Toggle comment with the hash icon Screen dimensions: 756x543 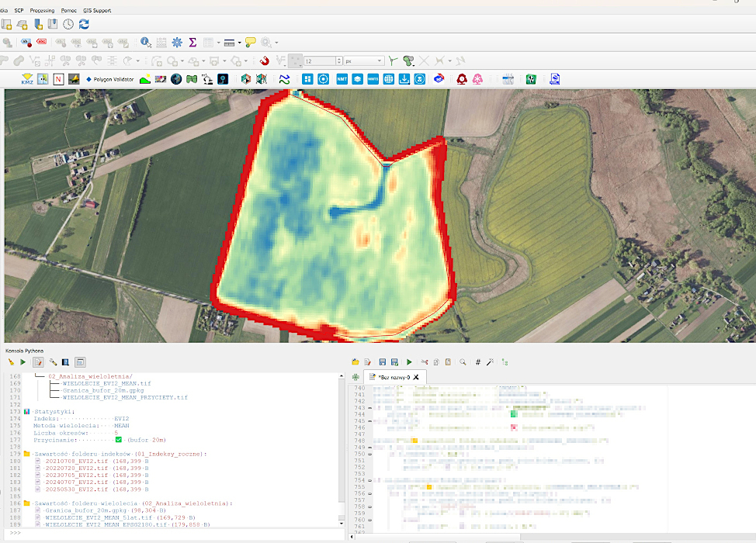pos(478,361)
